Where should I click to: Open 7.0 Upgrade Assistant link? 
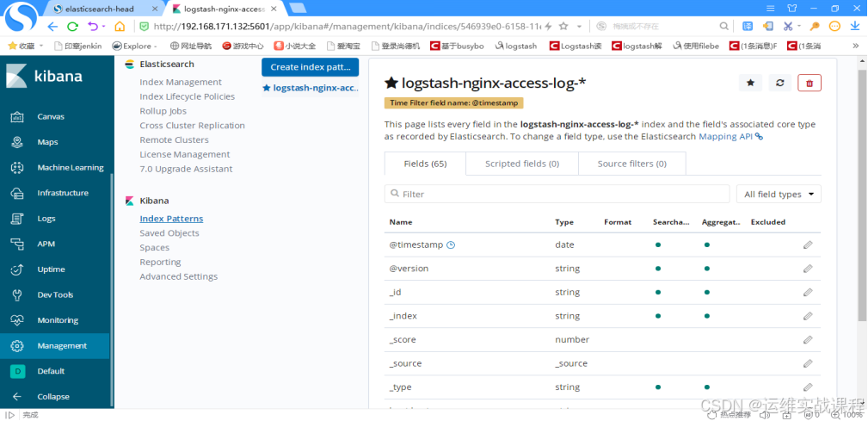coord(186,169)
